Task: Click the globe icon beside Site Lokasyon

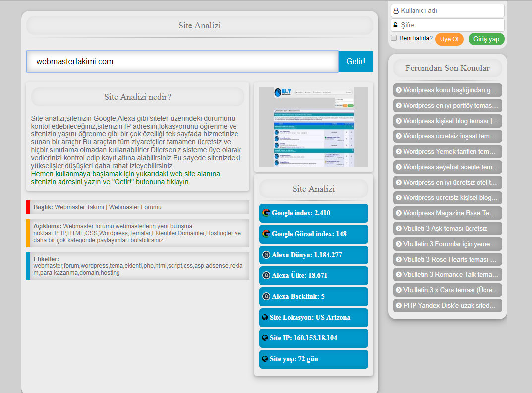Action: click(265, 317)
